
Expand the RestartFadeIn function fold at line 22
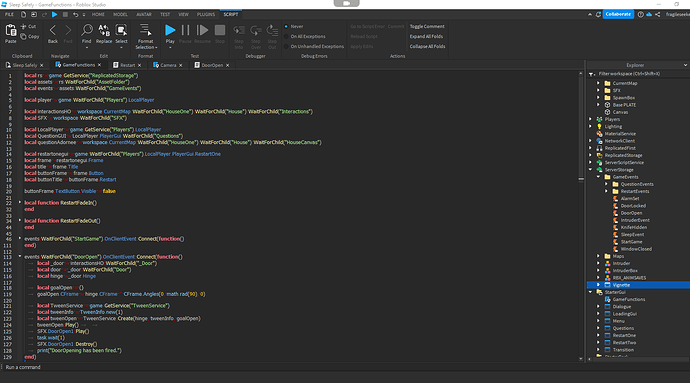[x=20, y=203]
